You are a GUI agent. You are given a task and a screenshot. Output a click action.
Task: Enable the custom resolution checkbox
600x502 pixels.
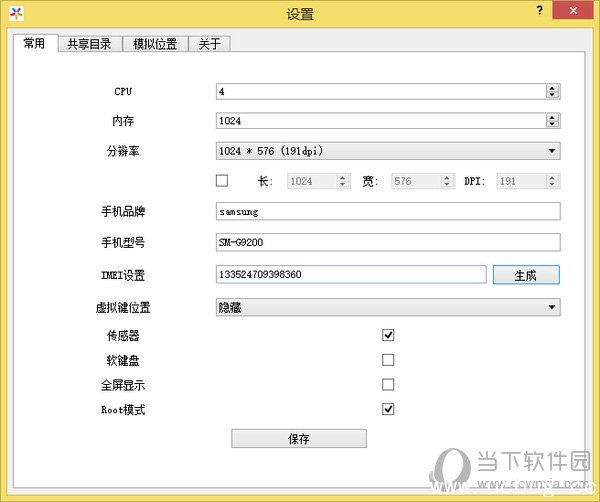222,181
